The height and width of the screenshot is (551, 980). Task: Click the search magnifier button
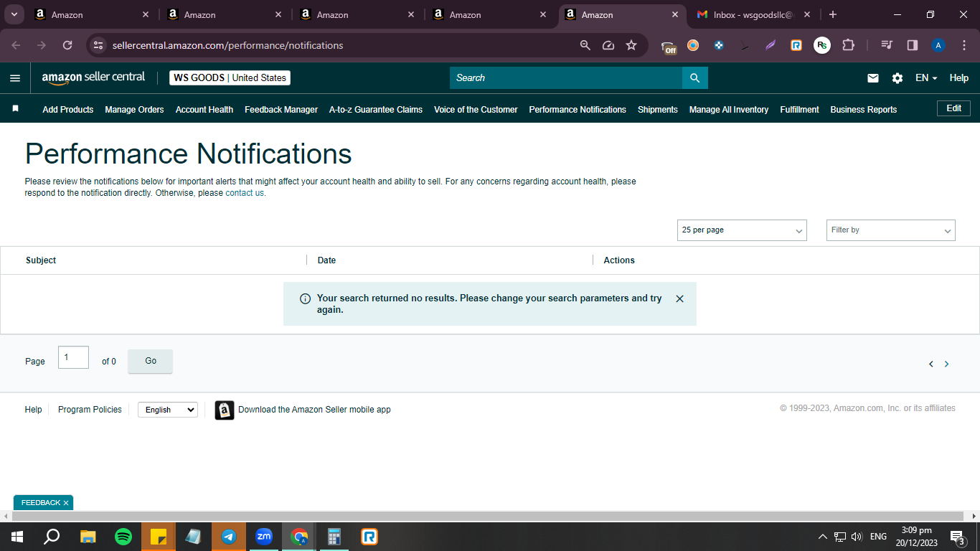click(x=694, y=78)
